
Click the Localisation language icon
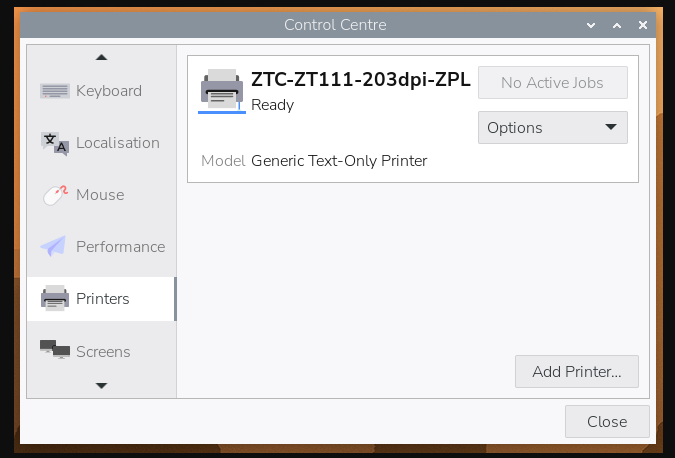pos(54,143)
